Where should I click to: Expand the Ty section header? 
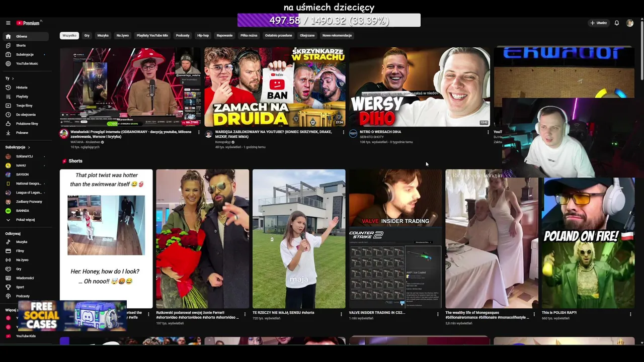[x=9, y=78]
